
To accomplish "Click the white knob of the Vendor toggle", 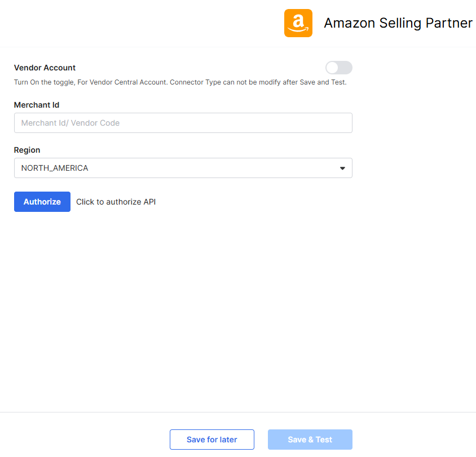I will (332, 68).
